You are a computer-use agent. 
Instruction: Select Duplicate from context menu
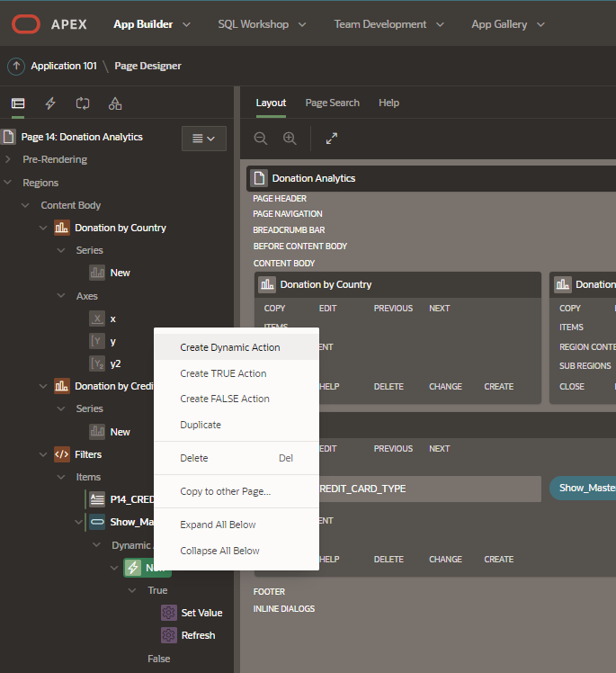click(237, 425)
